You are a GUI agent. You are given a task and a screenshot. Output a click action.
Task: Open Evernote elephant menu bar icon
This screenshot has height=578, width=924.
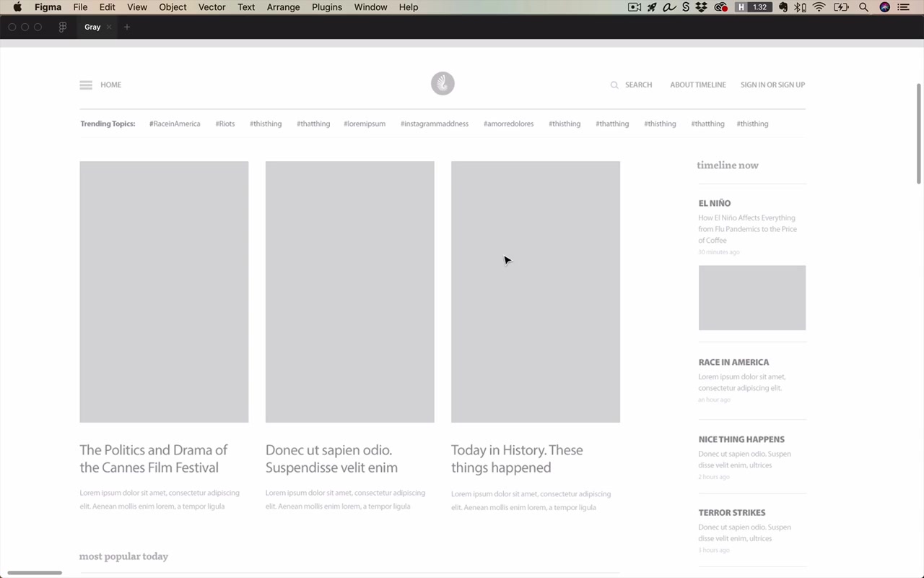(x=783, y=7)
